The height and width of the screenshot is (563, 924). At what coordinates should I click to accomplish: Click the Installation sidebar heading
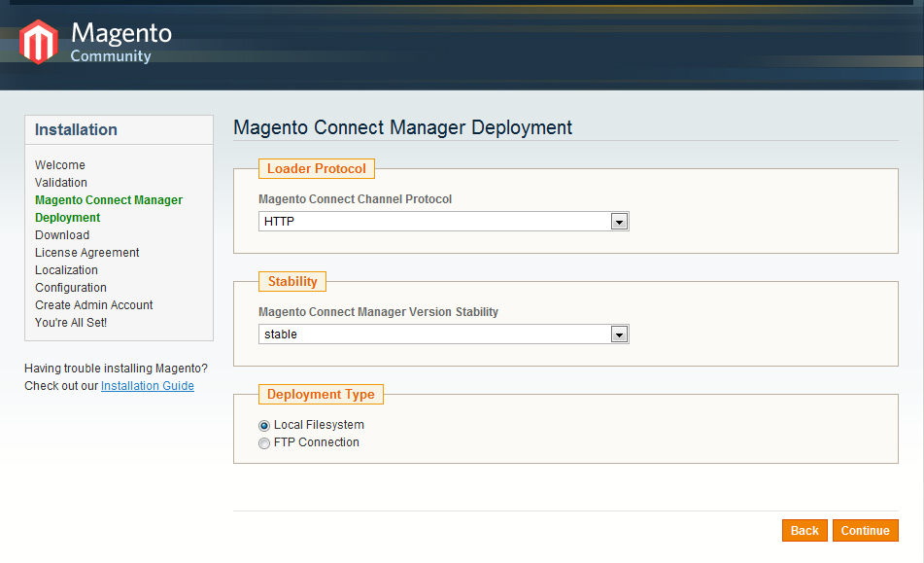pos(76,129)
